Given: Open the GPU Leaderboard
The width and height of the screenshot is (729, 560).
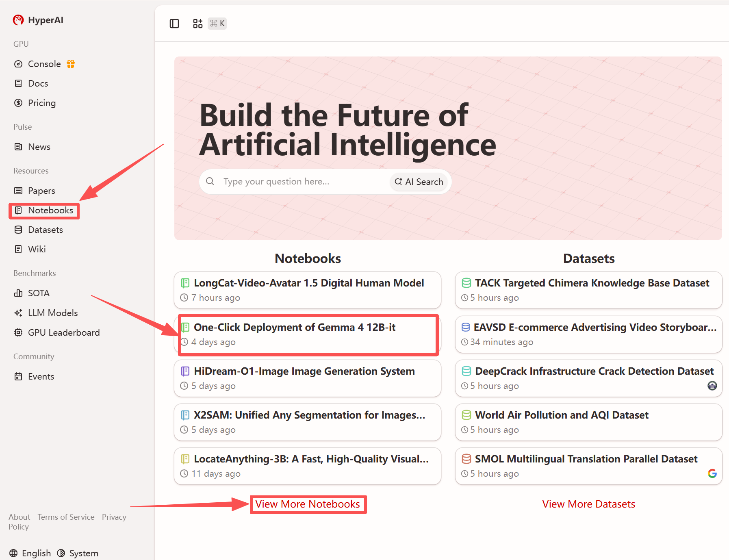Looking at the screenshot, I should 64,332.
